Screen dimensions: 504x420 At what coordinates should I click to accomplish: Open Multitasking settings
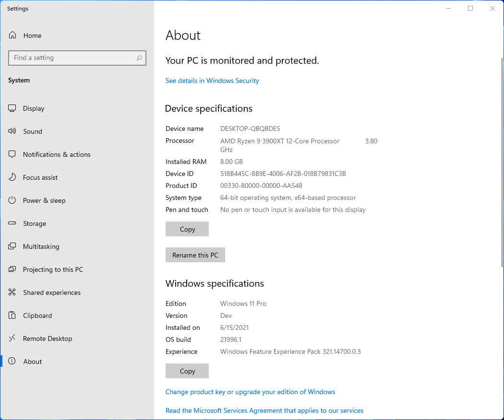point(41,246)
